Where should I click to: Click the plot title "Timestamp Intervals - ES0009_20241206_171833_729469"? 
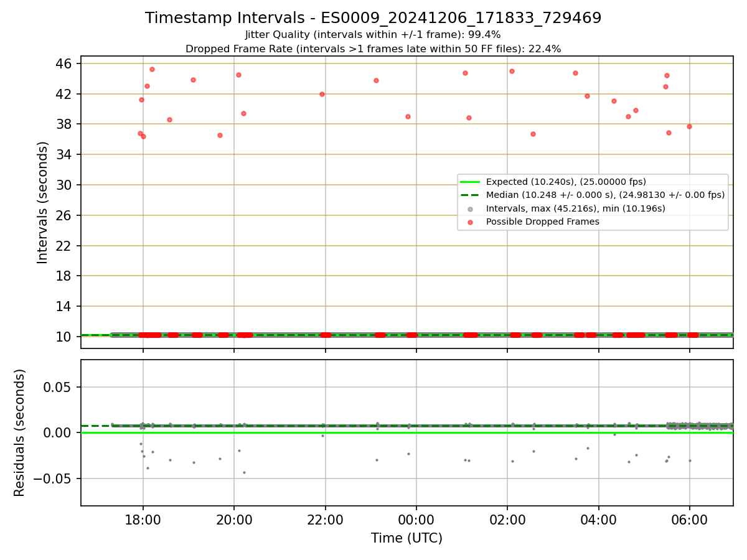point(373,18)
